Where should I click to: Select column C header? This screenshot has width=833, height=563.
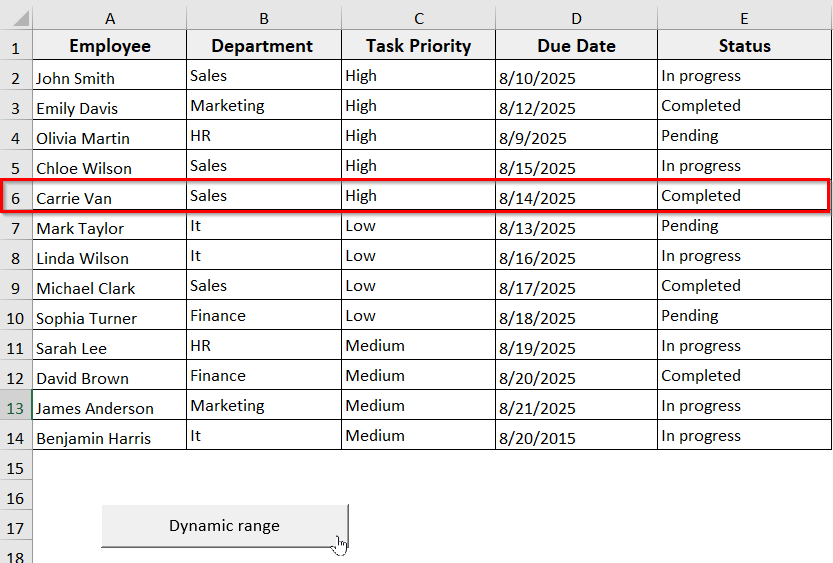[418, 17]
